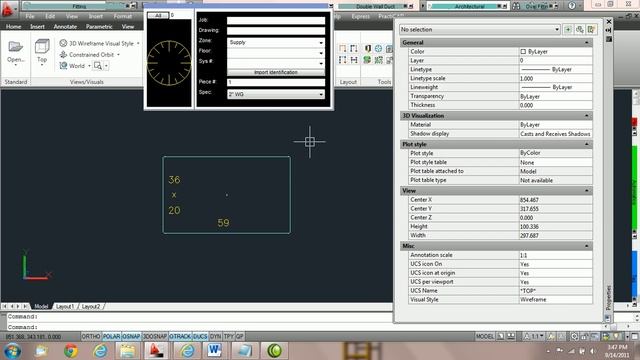640x360 pixels.
Task: Toggle POLAR tracking in status bar
Action: point(111,336)
